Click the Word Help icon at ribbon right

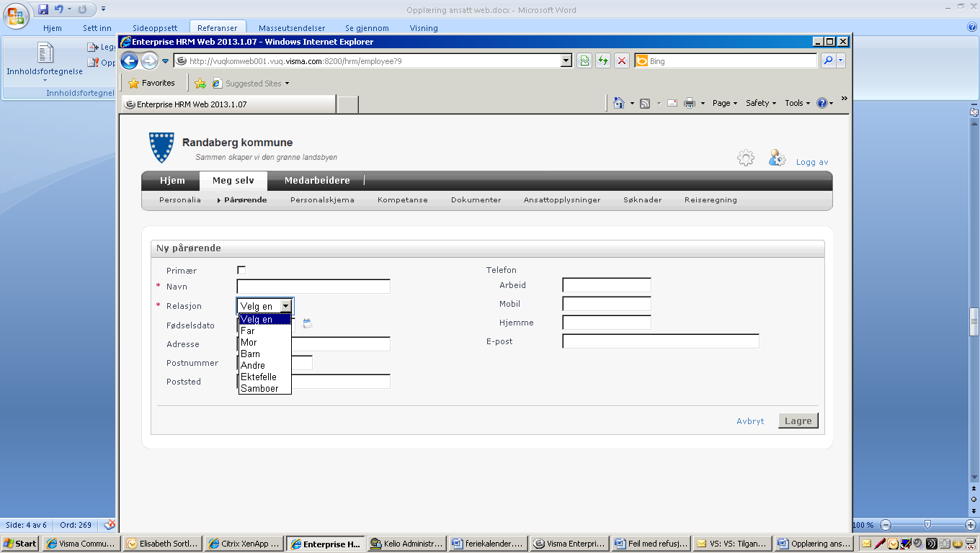(972, 27)
